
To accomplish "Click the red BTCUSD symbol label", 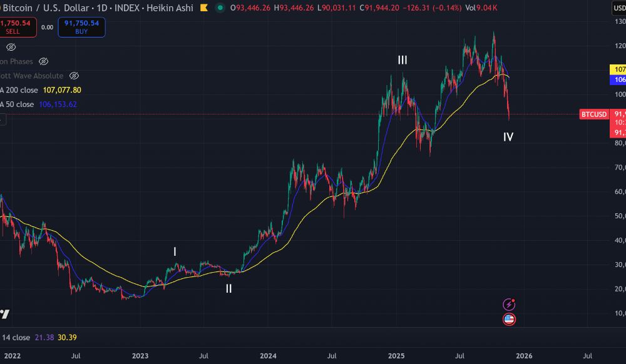I will pos(593,114).
